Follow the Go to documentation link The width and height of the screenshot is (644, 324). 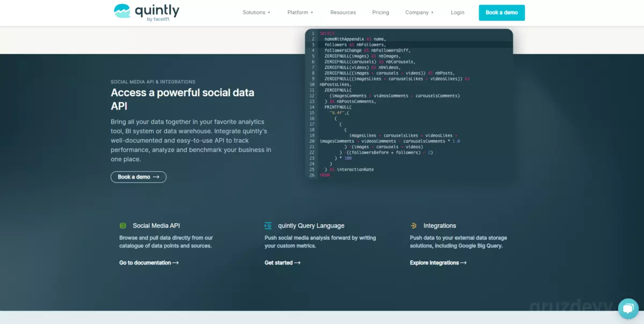coord(149,263)
